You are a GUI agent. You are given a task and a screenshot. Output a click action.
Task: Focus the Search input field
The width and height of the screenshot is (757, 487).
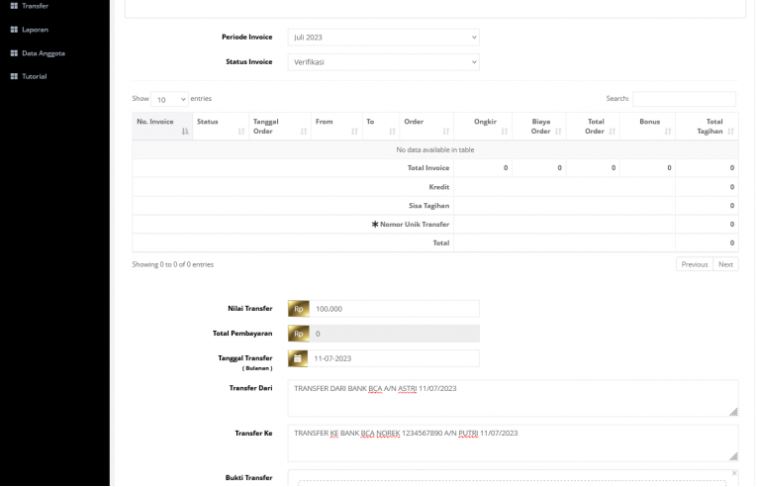683,99
